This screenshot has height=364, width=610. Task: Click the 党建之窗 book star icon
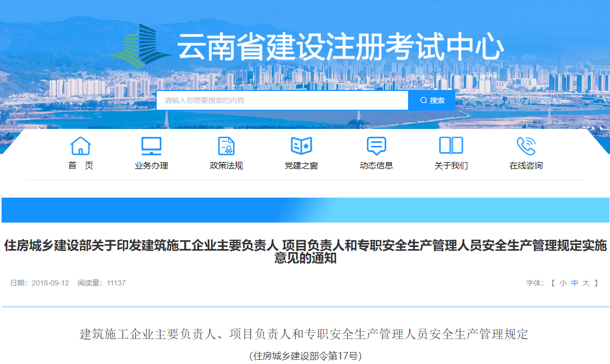tap(301, 146)
